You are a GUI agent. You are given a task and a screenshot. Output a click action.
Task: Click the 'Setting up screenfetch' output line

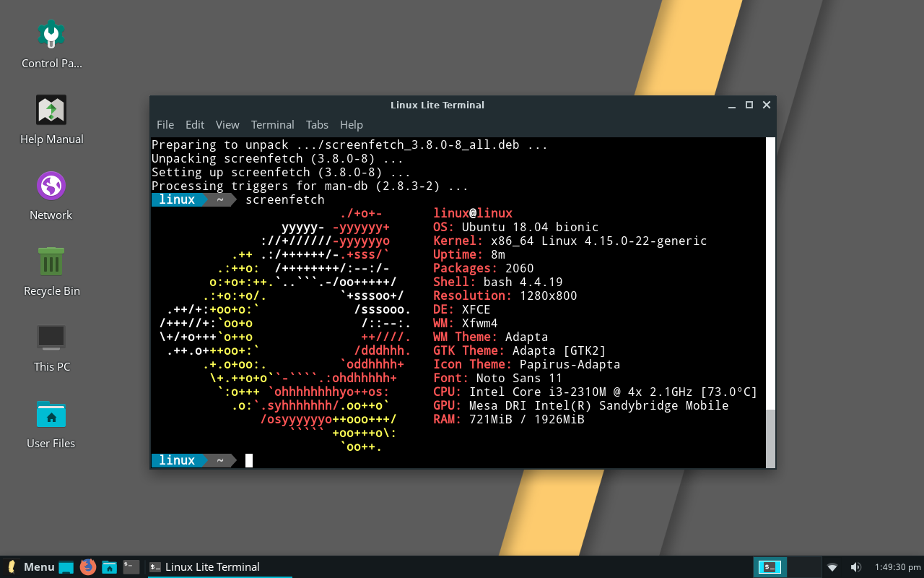click(x=282, y=173)
